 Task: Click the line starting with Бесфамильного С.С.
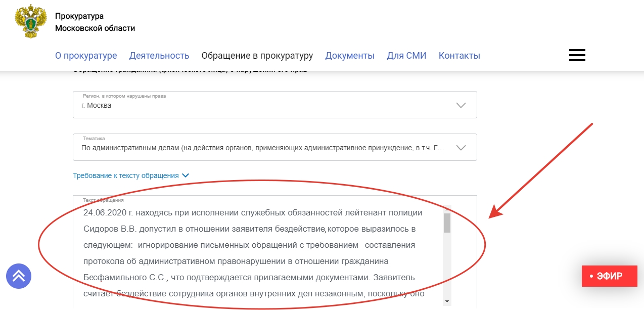(249, 277)
